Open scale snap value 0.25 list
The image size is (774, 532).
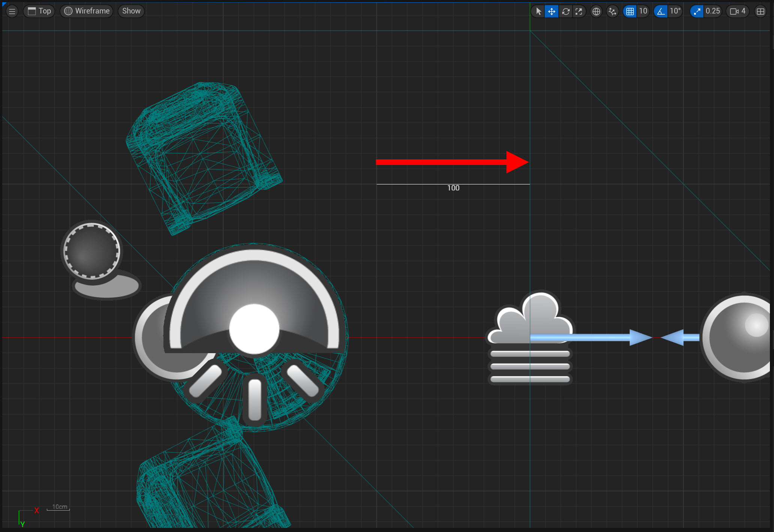(712, 11)
